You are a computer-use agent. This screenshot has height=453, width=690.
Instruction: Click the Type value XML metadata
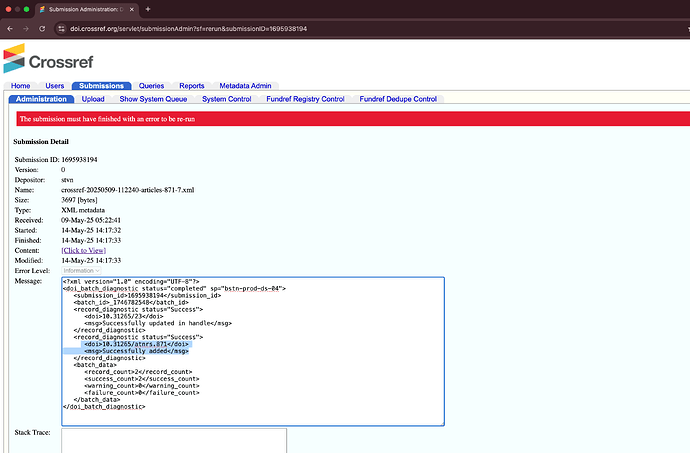[x=83, y=210]
